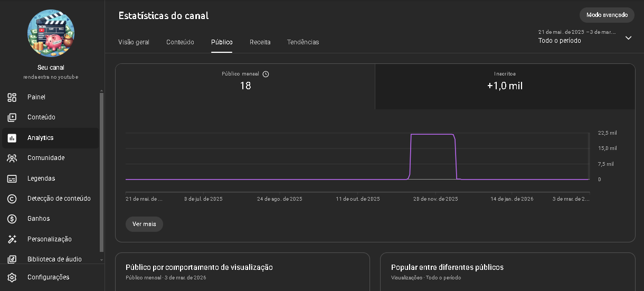The width and height of the screenshot is (644, 291).
Task: Click the 24 de ago. de 2025 axis label
Action: (280, 199)
